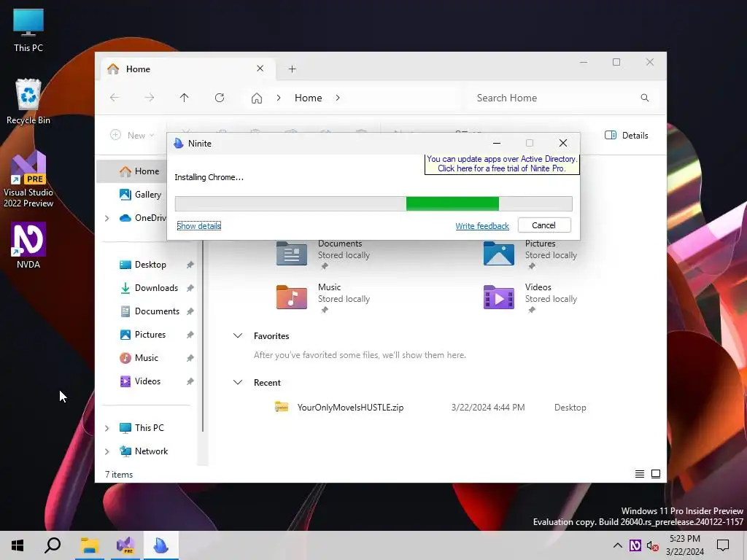Go back in File Explorer
The image size is (747, 560).
115,98
